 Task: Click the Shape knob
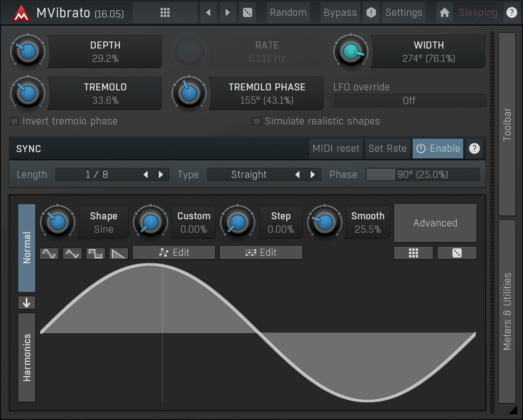pos(58,222)
